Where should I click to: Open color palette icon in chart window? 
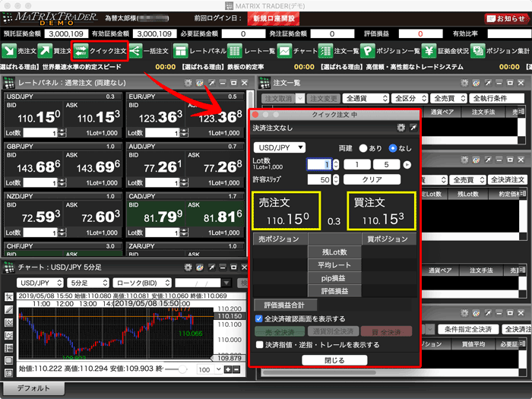(x=199, y=268)
